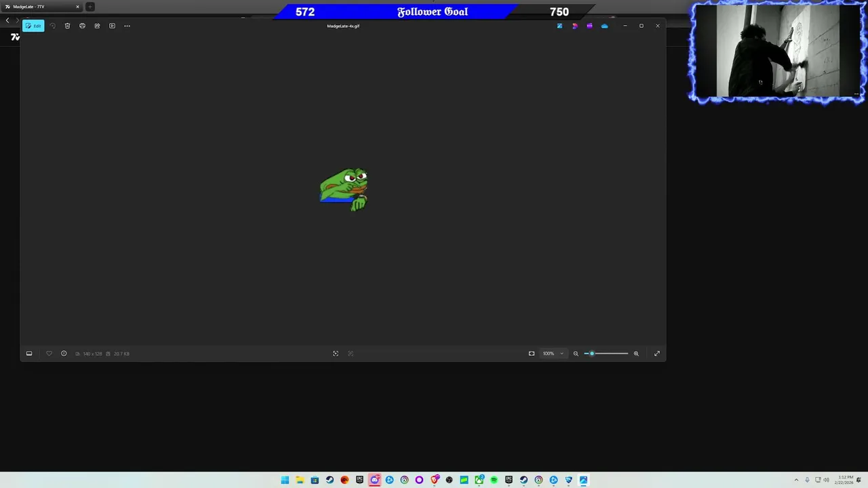Image resolution: width=868 pixels, height=488 pixels.
Task: Click the scan/visual search icon at bottom center
Action: (335, 353)
